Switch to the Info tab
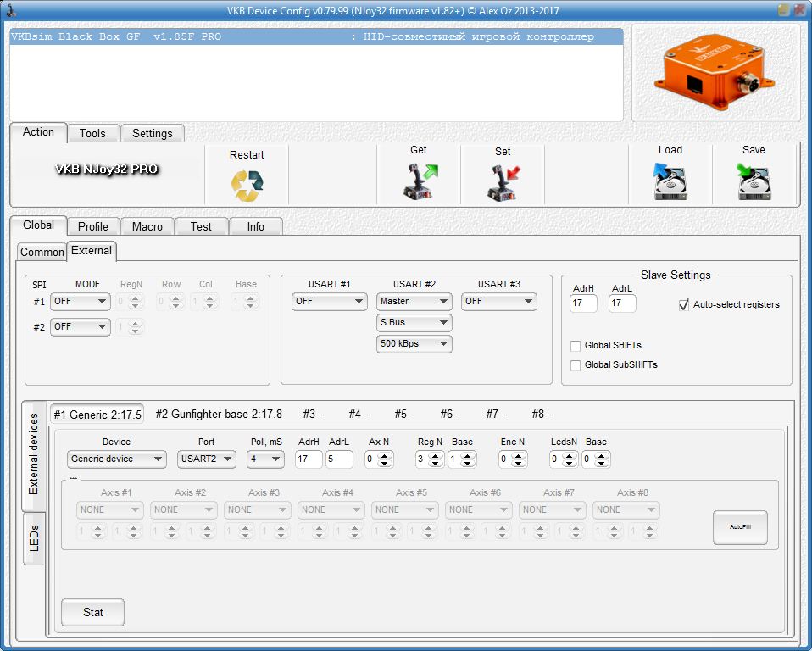 click(256, 226)
